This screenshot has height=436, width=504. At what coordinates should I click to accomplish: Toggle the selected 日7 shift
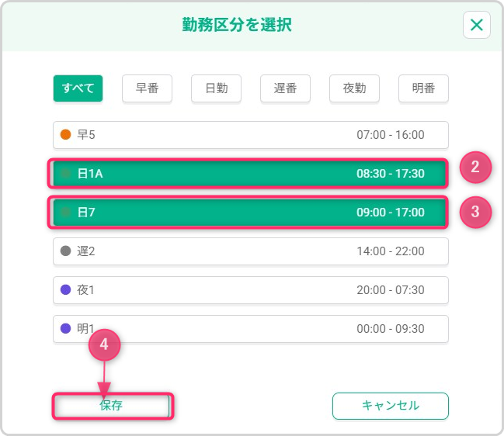(x=250, y=213)
